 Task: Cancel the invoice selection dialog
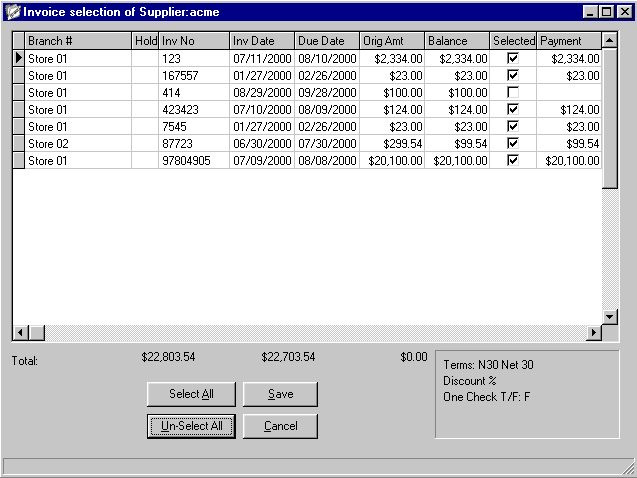click(x=280, y=426)
